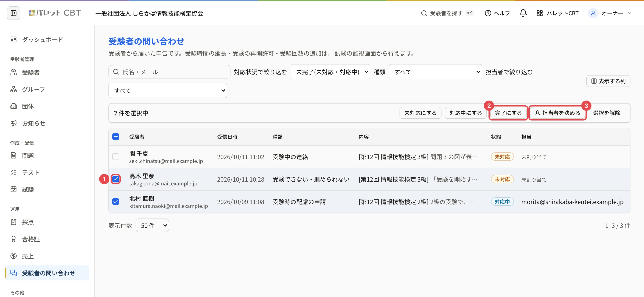Viewport: 644px width, 297px height.
Task: Expand the オーナー account menu chevron
Action: 630,13
